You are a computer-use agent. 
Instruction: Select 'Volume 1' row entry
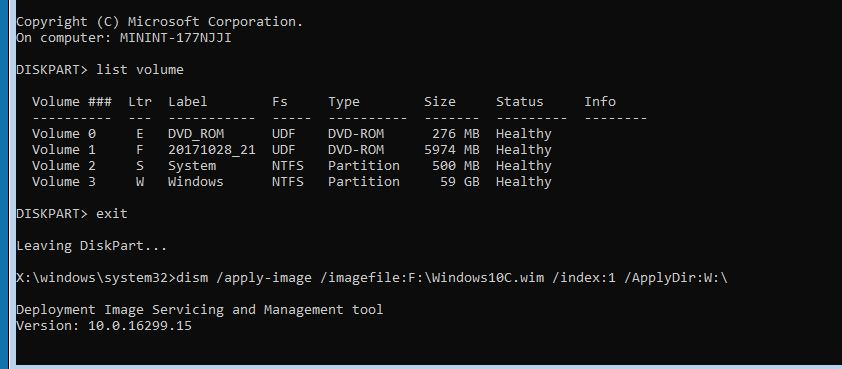pyautogui.click(x=63, y=149)
